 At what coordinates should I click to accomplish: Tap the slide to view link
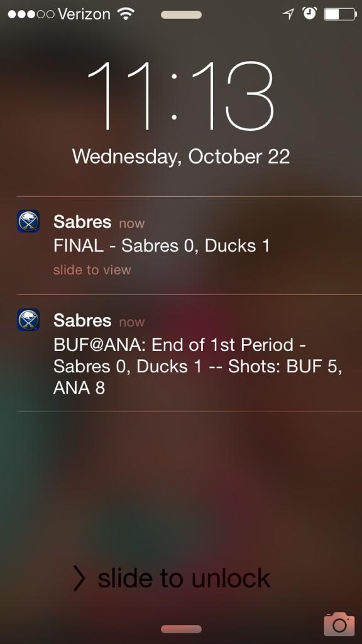(x=92, y=270)
